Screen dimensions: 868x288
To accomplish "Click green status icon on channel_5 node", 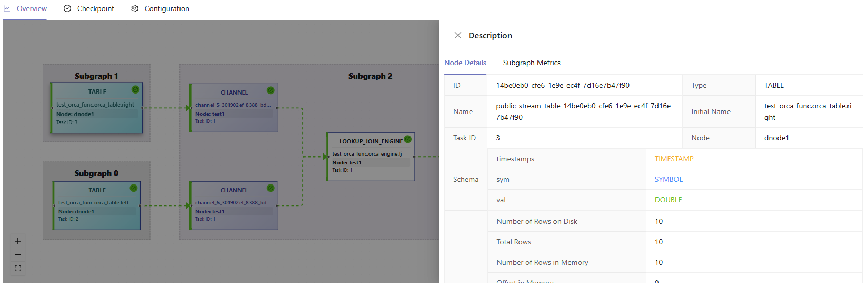I will 271,90.
